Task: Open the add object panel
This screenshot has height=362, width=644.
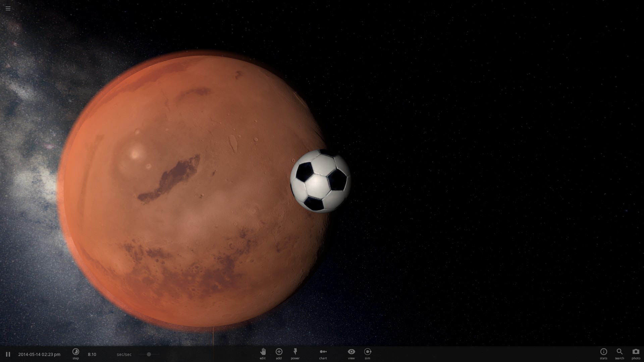Action: (279, 351)
